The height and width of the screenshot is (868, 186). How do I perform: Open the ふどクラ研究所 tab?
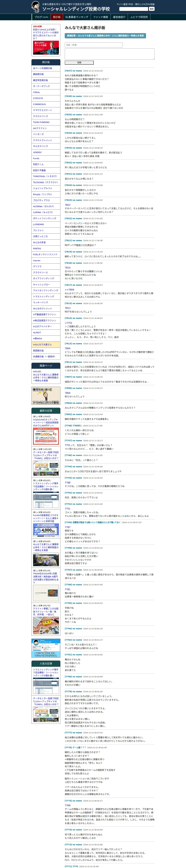coord(139,17)
